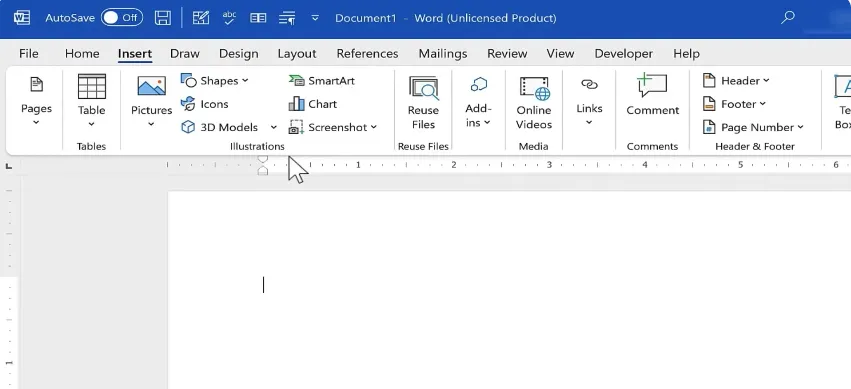Select the Insert tab
The width and height of the screenshot is (851, 389).
click(135, 54)
